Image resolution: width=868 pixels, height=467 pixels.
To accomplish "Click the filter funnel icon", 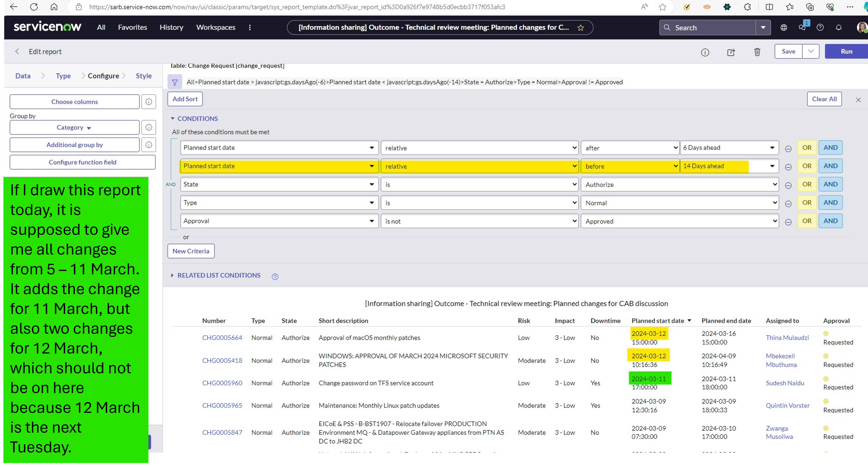I will [x=175, y=82].
